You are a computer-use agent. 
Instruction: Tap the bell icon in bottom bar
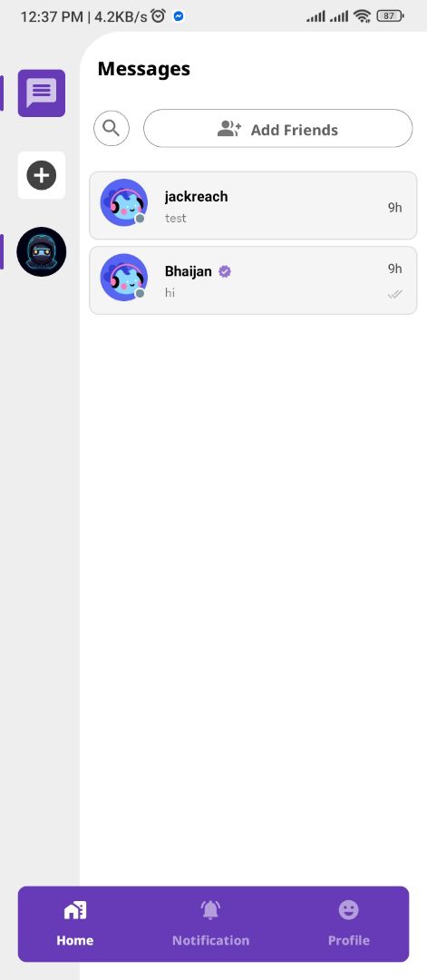(210, 909)
